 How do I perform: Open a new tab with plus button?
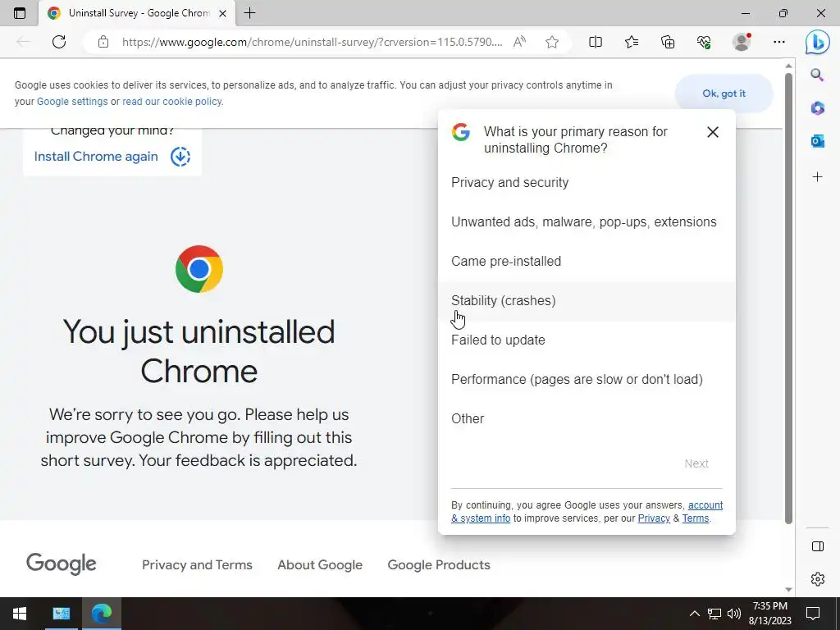[x=249, y=13]
